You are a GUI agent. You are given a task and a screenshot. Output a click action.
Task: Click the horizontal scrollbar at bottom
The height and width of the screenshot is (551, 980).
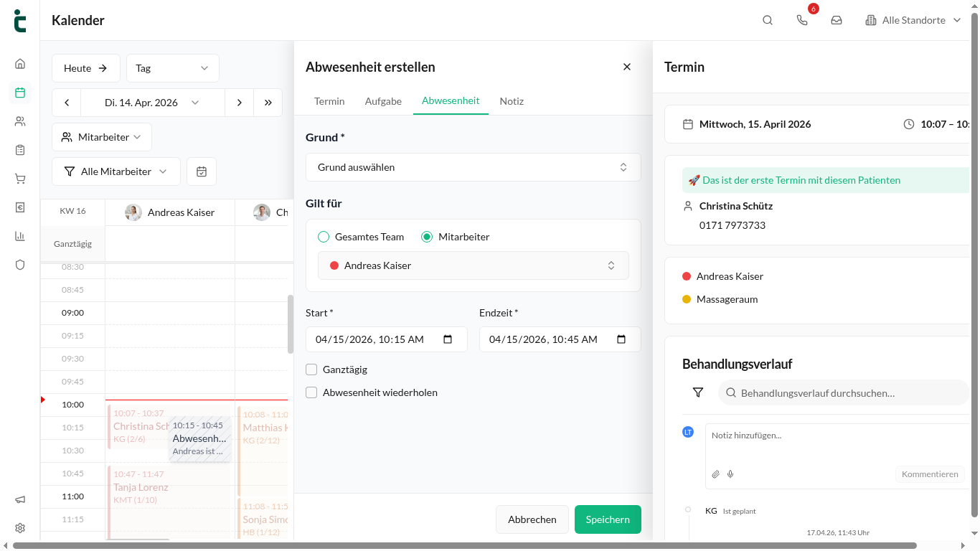tap(464, 546)
